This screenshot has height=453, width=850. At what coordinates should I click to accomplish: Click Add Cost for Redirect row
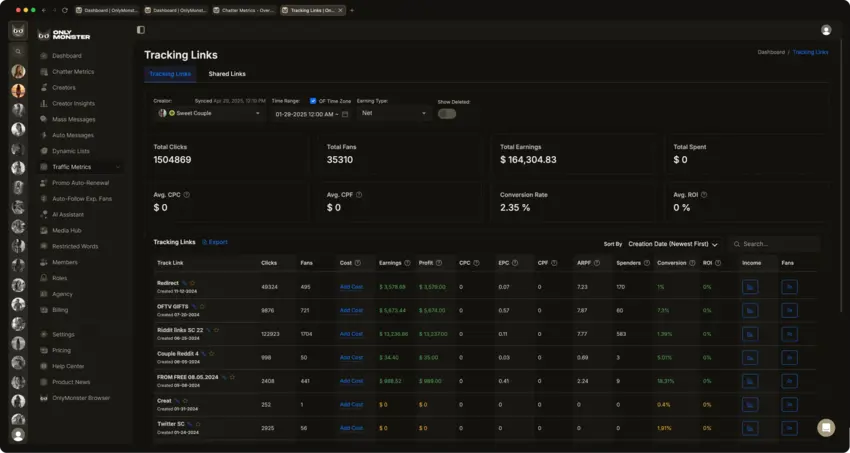click(351, 287)
